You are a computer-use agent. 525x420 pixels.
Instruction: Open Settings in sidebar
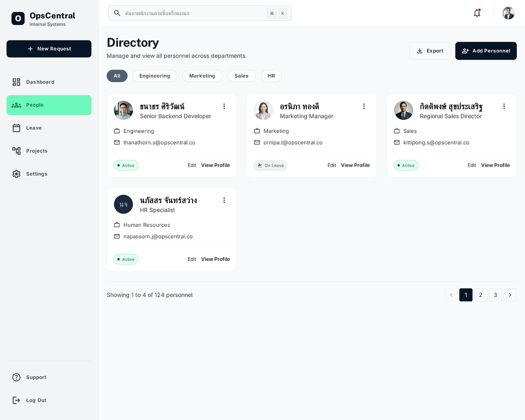[49, 174]
